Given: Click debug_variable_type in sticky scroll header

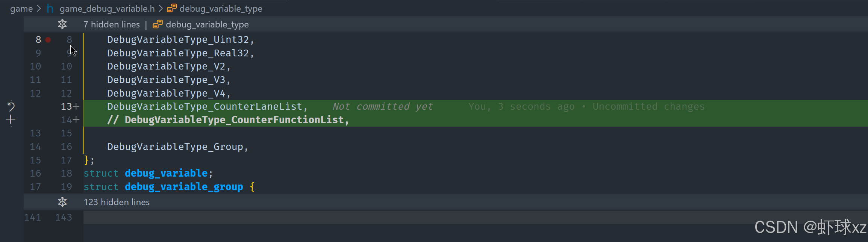Looking at the screenshot, I should tap(207, 24).
